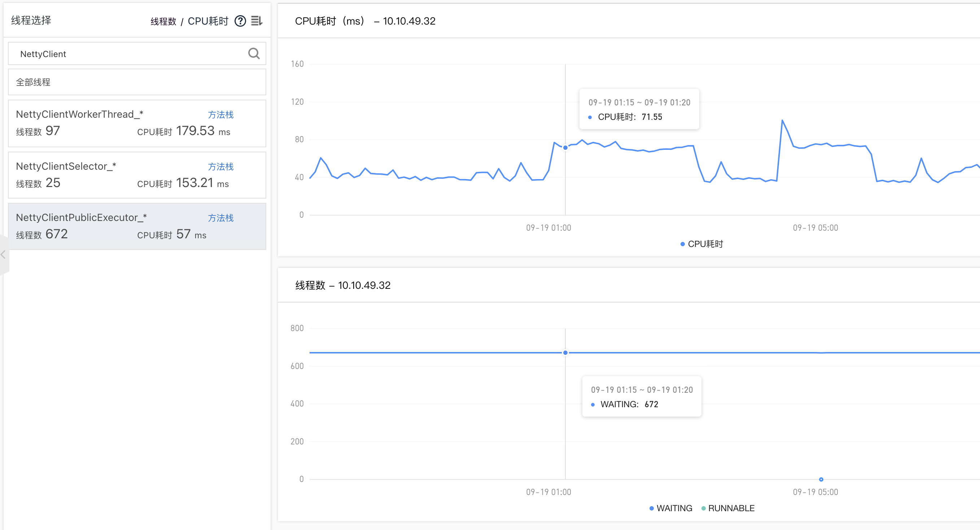Click the 09-19 01:00 label on CPU chart

(x=548, y=228)
